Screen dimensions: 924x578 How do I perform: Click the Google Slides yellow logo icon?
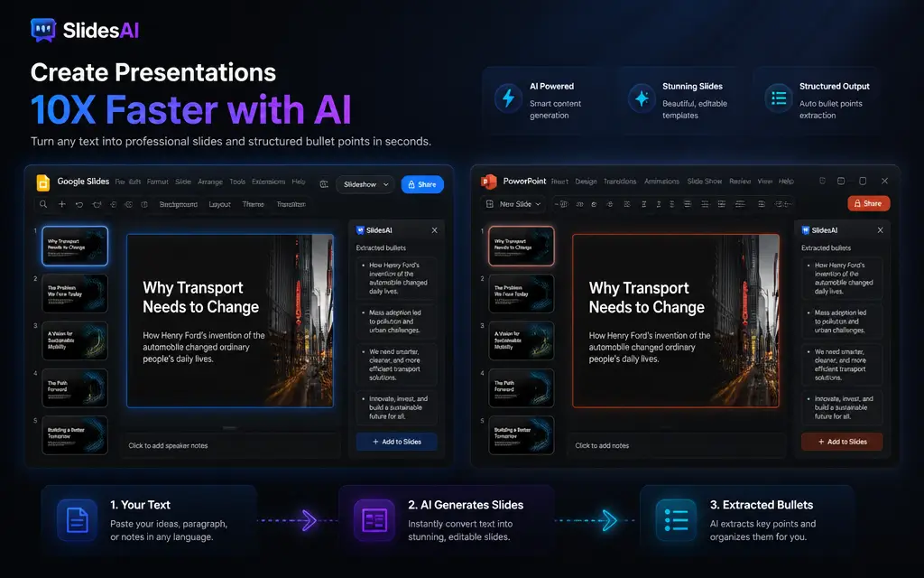[43, 182]
